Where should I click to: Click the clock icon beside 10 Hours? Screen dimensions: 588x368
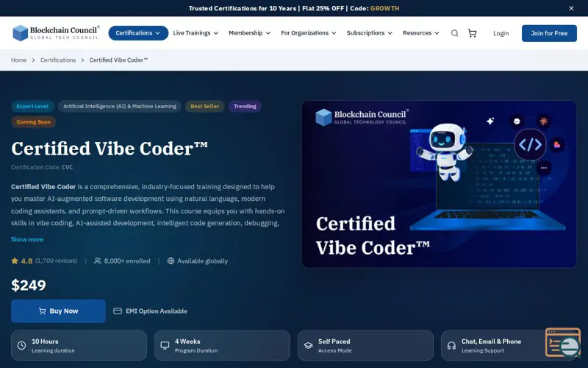(x=22, y=345)
